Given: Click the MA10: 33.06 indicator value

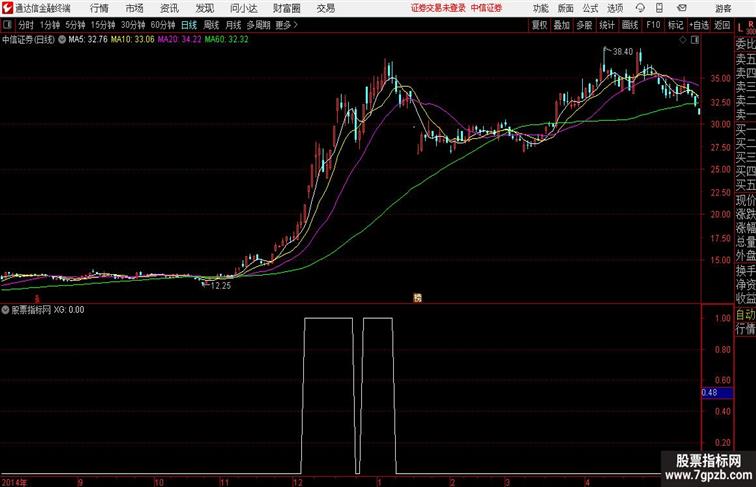Looking at the screenshot, I should point(133,40).
